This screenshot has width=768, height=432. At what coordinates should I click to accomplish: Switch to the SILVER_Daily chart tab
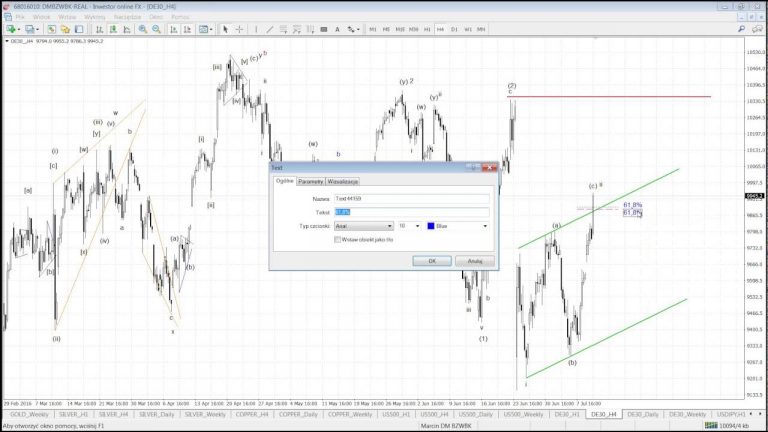[x=156, y=414]
